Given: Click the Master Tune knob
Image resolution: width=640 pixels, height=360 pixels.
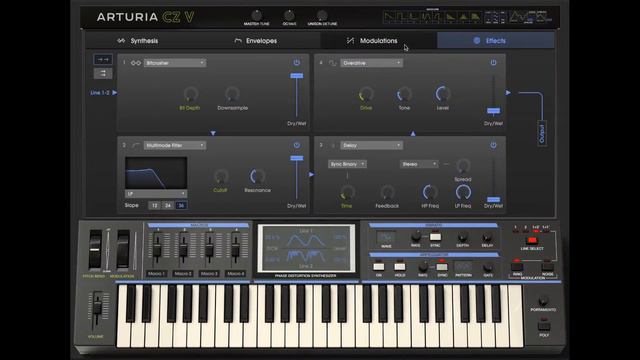Looking at the screenshot, I should pyautogui.click(x=256, y=16).
